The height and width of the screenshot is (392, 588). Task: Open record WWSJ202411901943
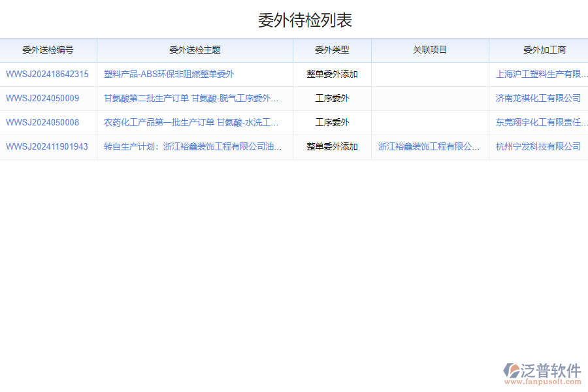(46, 146)
